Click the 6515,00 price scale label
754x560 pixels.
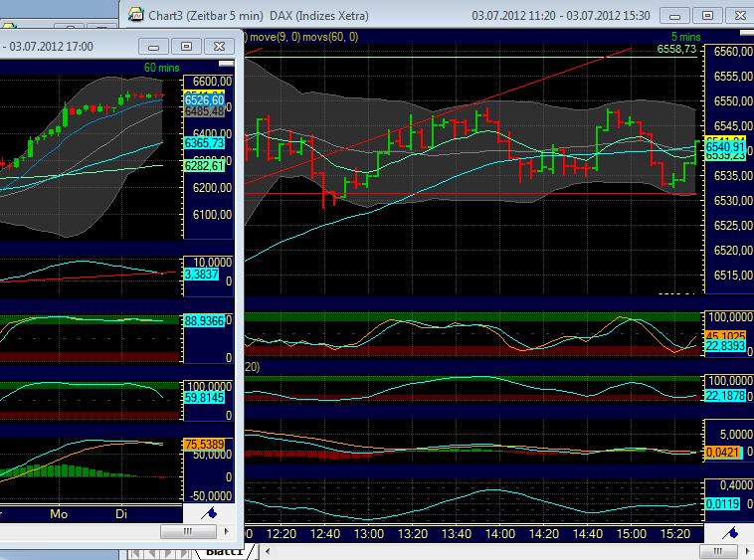733,275
